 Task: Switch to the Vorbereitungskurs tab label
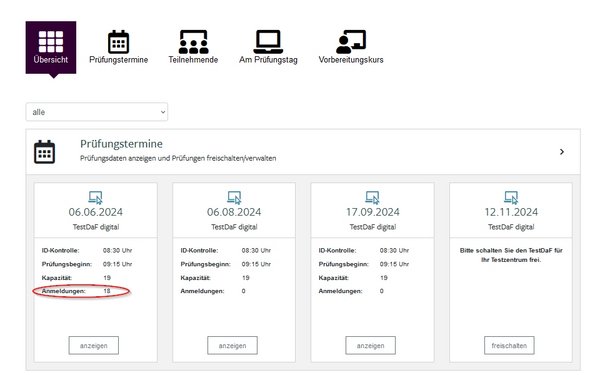[x=351, y=60]
